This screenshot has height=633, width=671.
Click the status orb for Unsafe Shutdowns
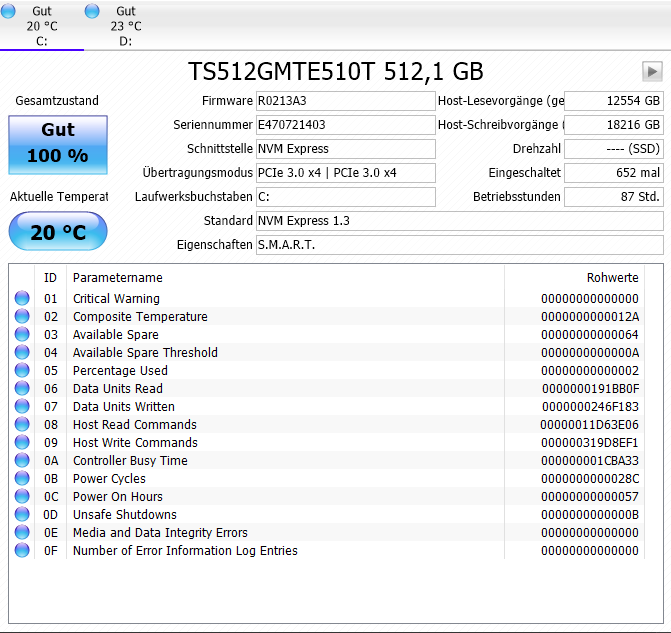coord(22,514)
